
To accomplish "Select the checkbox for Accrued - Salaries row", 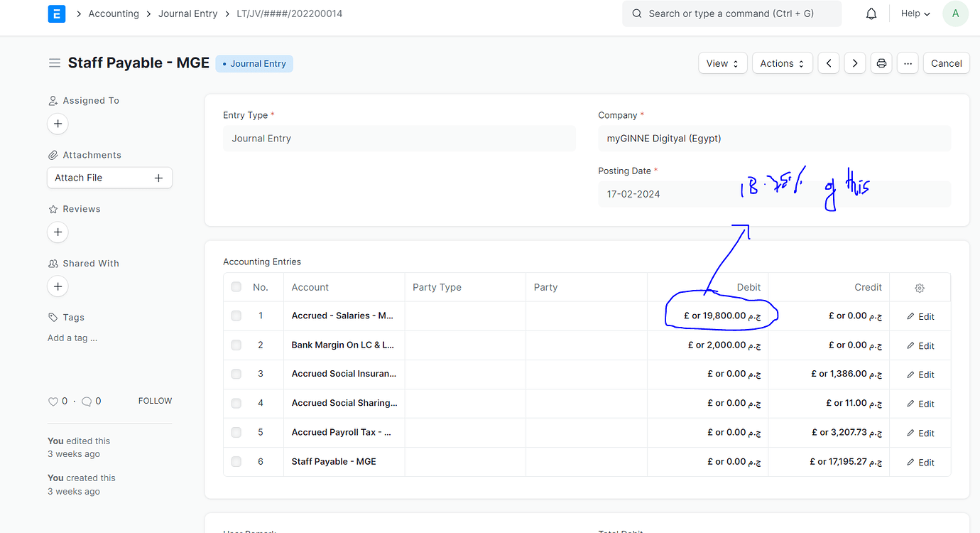I will (236, 316).
